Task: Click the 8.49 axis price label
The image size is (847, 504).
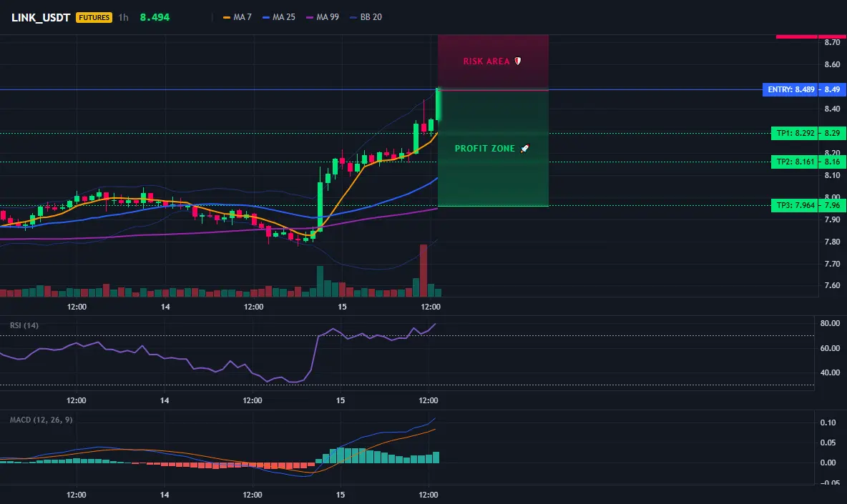Action: (x=833, y=89)
